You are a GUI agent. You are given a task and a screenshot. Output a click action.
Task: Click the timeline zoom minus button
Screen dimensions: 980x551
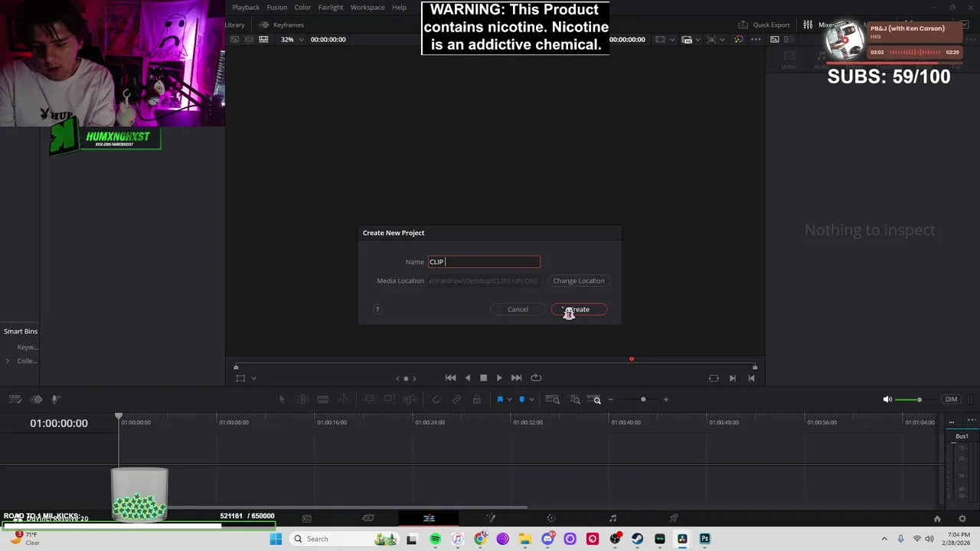[x=610, y=399]
